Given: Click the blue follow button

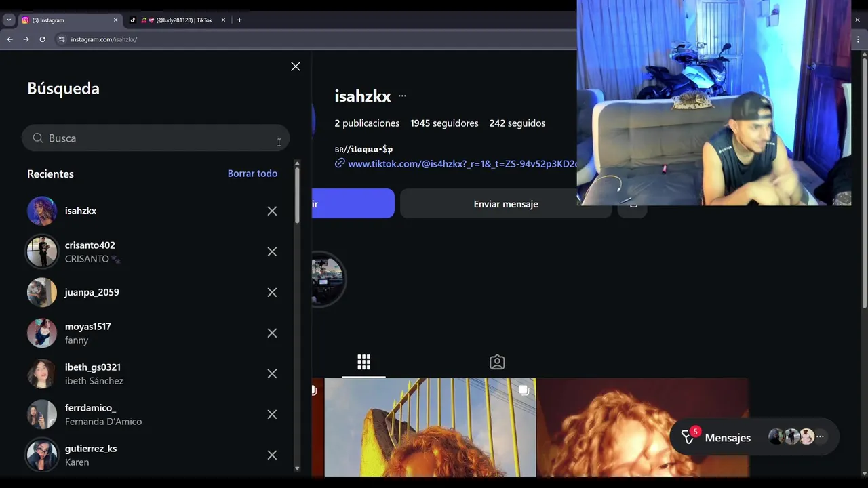Looking at the screenshot, I should (353, 203).
